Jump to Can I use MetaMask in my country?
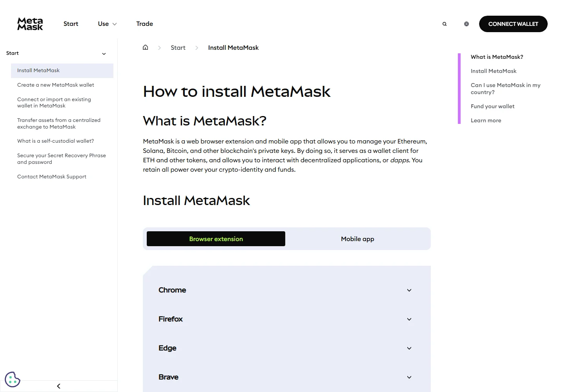Image resolution: width=565 pixels, height=392 pixels. pyautogui.click(x=506, y=89)
